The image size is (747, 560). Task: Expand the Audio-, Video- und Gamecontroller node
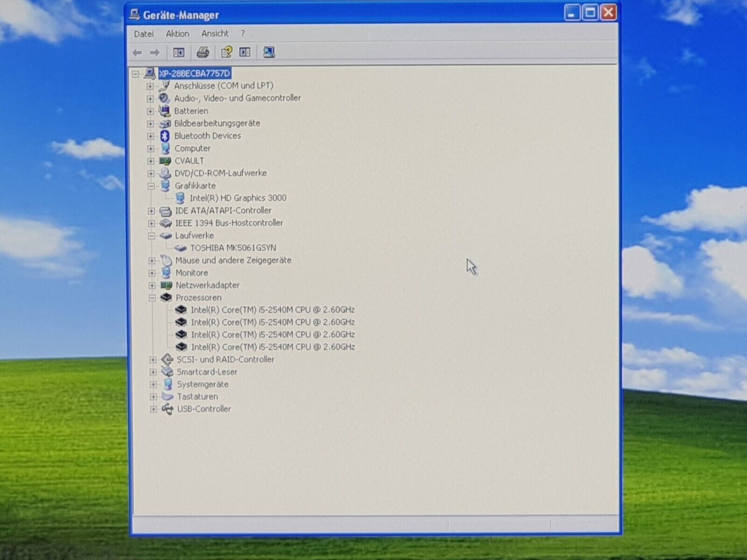click(150, 98)
